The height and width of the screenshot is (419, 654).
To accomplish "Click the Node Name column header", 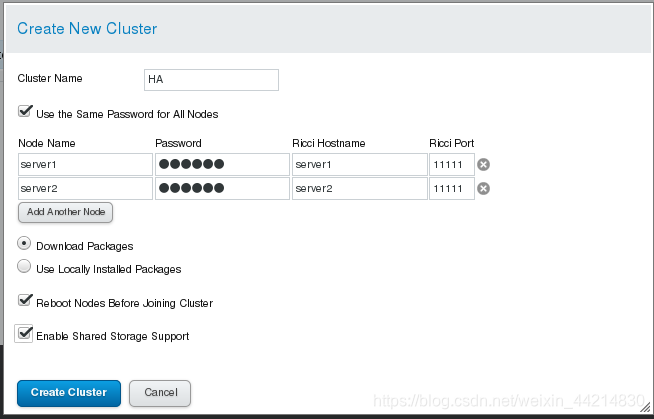I will [47, 143].
